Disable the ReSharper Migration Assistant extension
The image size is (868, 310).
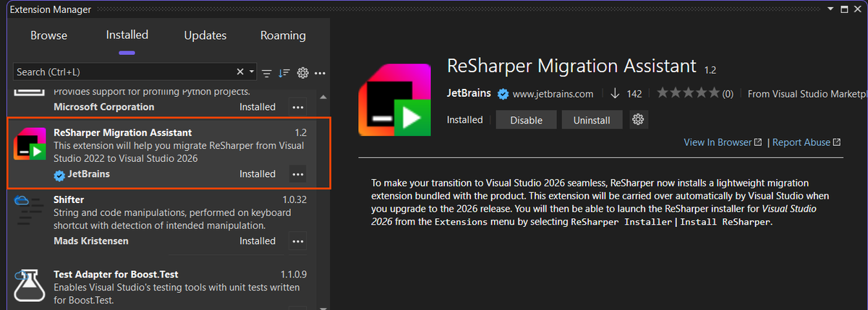pos(526,120)
